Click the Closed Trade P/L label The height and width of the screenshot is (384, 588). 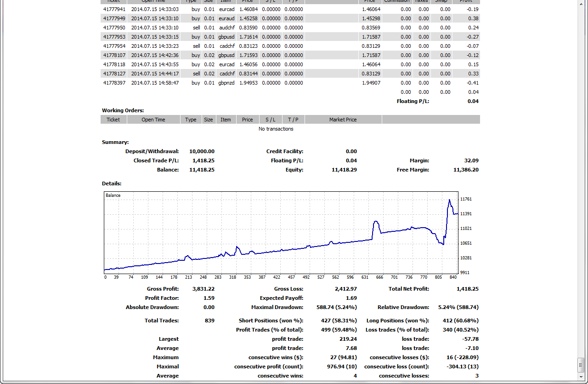[x=156, y=160]
